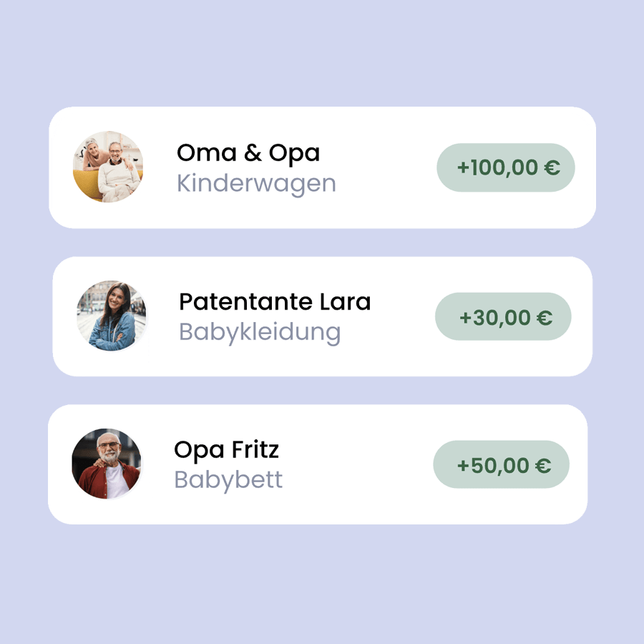This screenshot has width=644, height=644.
Task: Click the Oma & Opa profile photo
Action: pos(108,167)
